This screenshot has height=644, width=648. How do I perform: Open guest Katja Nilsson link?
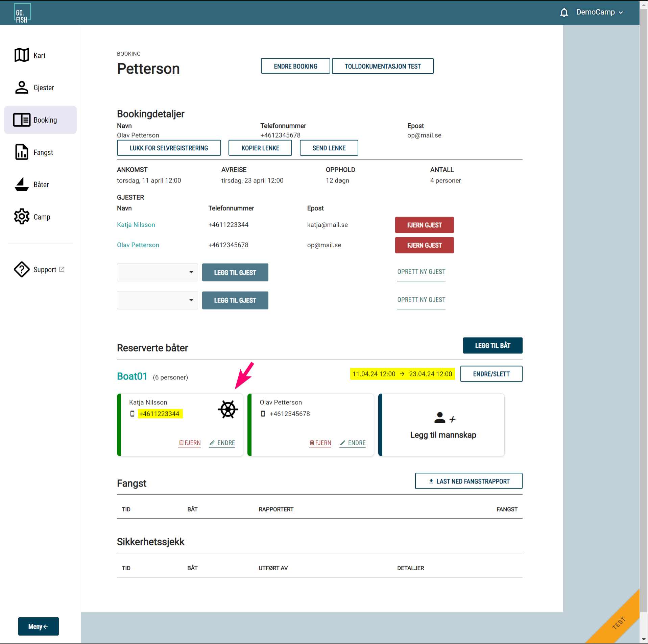[136, 225]
